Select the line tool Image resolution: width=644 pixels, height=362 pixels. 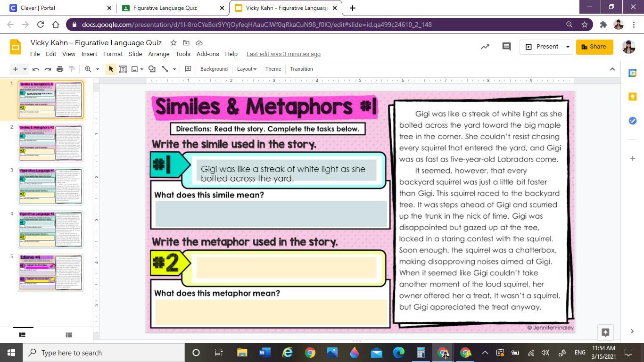pyautogui.click(x=165, y=69)
